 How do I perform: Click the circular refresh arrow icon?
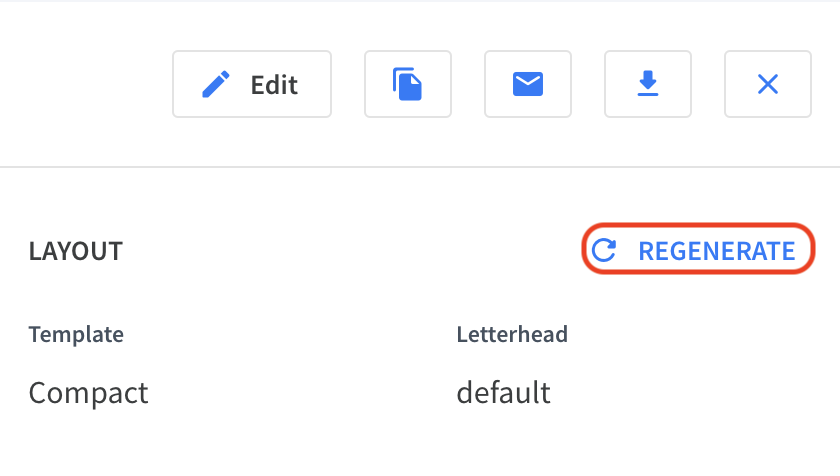(604, 250)
